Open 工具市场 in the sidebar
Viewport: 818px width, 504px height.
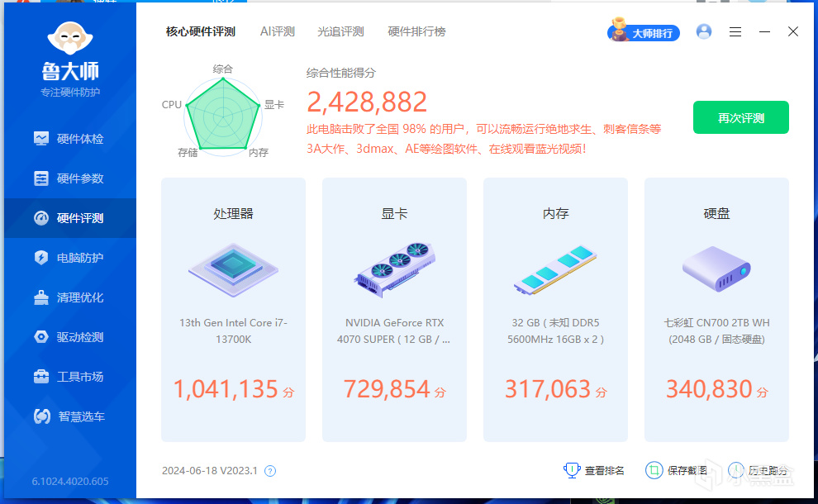[x=70, y=377]
